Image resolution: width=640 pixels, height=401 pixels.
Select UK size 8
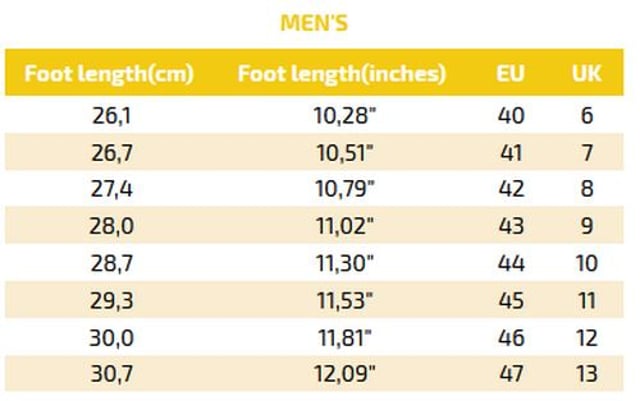pyautogui.click(x=587, y=189)
